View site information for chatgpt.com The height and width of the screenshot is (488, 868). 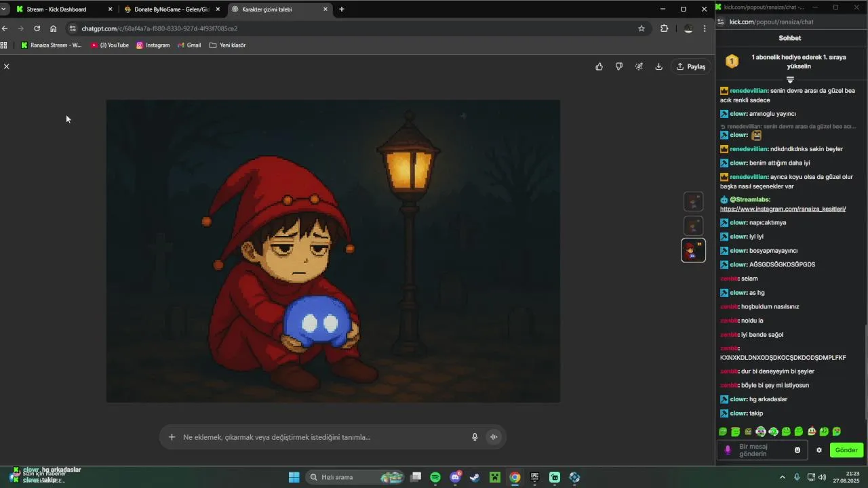(x=73, y=28)
